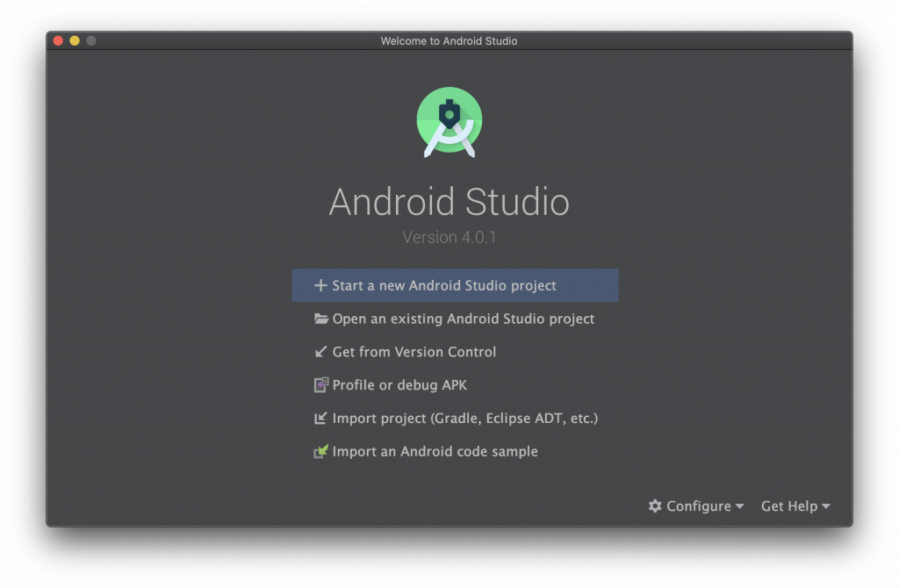The width and height of the screenshot is (899, 588).
Task: Click the plus icon for new project
Action: [320, 285]
